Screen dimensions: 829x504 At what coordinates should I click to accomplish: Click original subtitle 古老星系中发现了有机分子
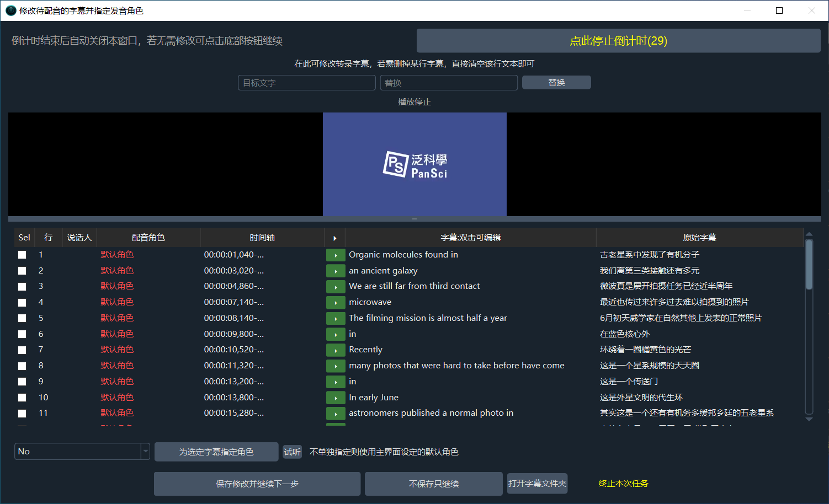click(x=650, y=255)
